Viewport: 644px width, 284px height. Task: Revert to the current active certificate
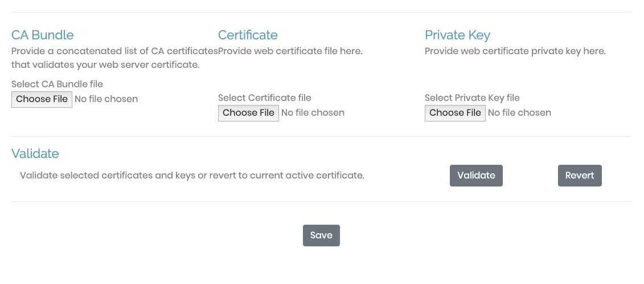pyautogui.click(x=580, y=175)
